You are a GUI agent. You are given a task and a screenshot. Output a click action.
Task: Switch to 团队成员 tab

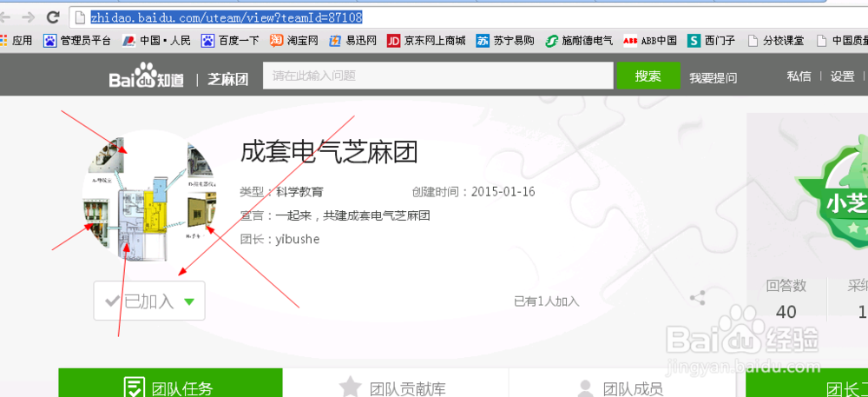(622, 383)
